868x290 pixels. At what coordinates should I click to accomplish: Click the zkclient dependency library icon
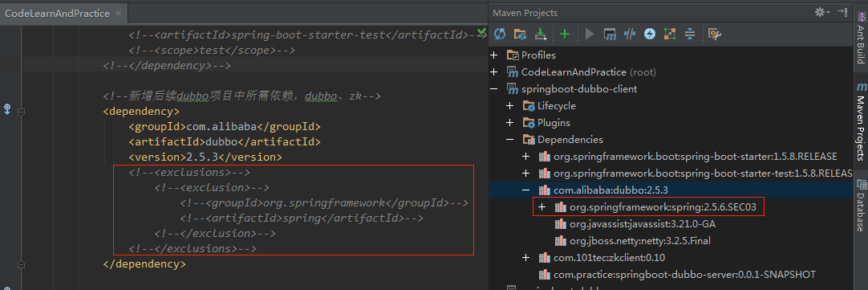point(544,258)
